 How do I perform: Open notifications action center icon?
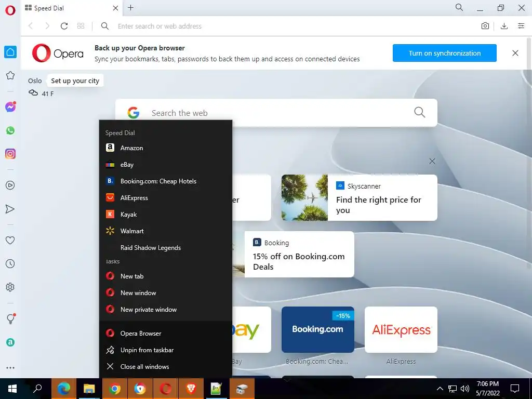coord(515,389)
